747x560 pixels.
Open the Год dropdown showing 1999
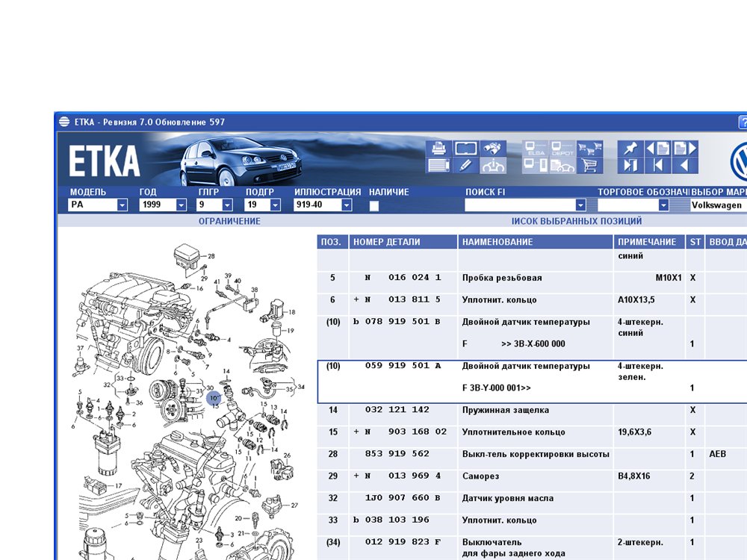[x=181, y=205]
